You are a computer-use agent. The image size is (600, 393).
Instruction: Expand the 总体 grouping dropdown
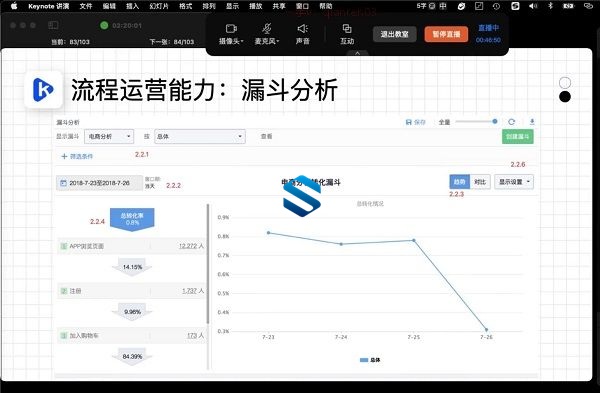click(x=200, y=137)
